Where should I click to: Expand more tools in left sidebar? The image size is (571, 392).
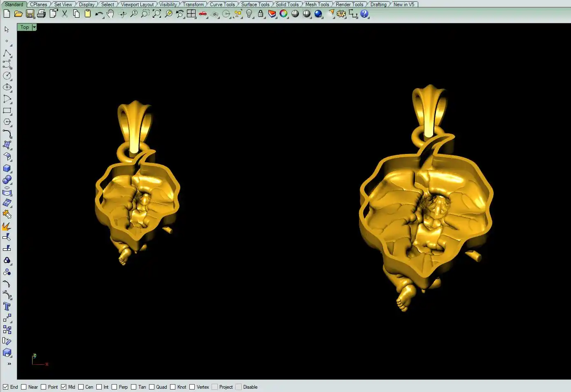tap(9, 364)
